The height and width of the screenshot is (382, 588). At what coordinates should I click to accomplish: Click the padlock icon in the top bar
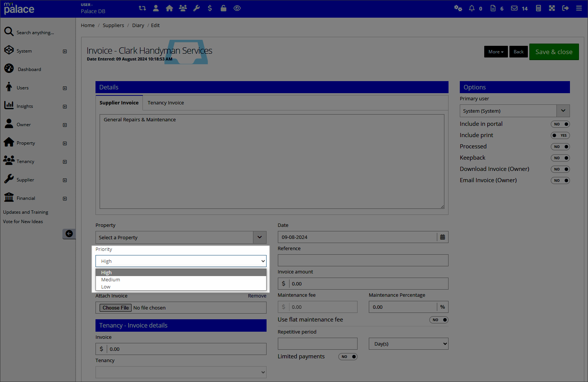click(x=223, y=8)
